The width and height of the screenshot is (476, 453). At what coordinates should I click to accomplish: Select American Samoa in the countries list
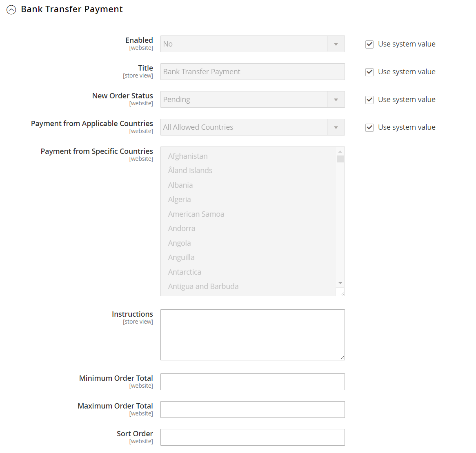click(196, 214)
